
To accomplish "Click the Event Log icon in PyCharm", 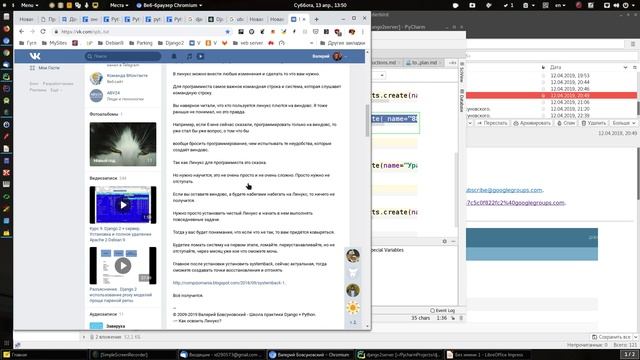I will 432,311.
